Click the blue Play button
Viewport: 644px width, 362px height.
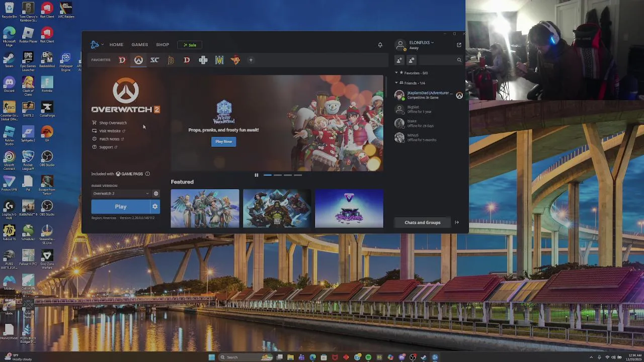pyautogui.click(x=121, y=207)
